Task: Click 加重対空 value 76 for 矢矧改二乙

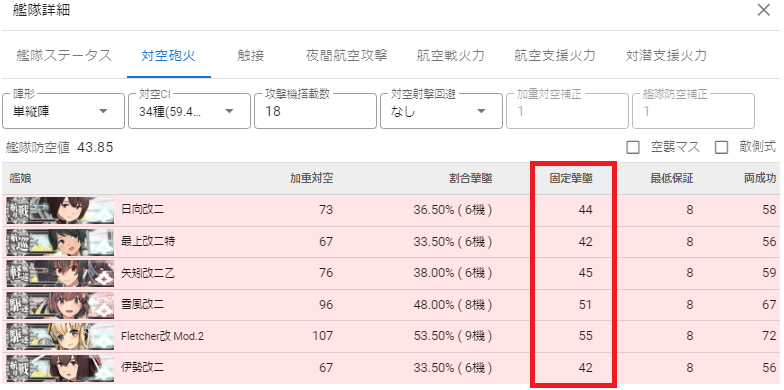Action: coord(326,274)
